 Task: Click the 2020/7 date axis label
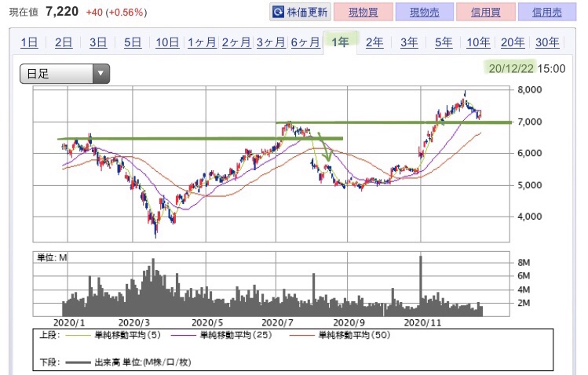coord(277,322)
